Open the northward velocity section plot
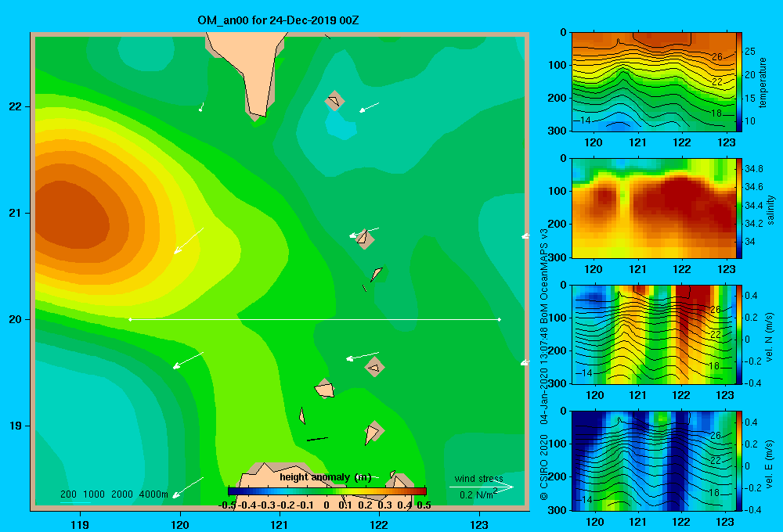This screenshot has width=783, height=532. 653,334
